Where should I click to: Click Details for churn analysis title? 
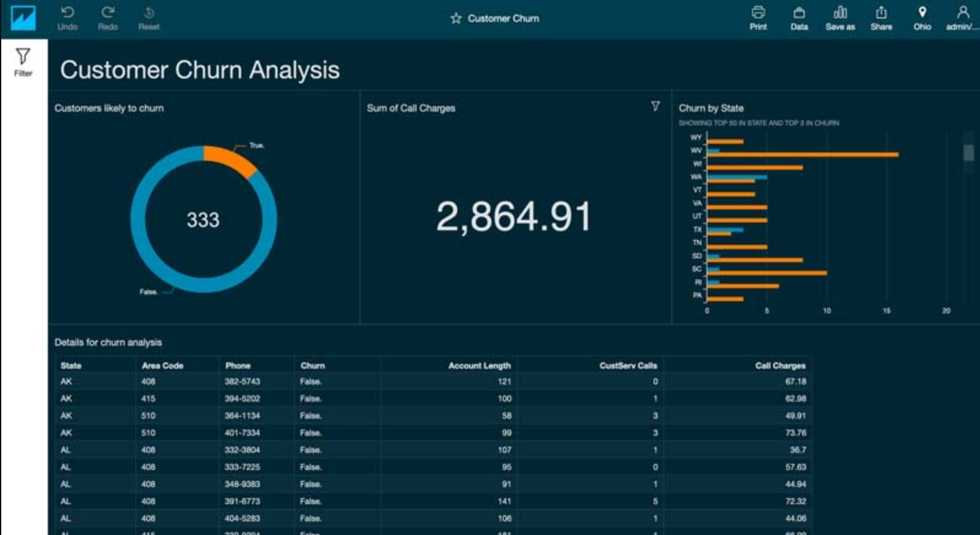[108, 343]
